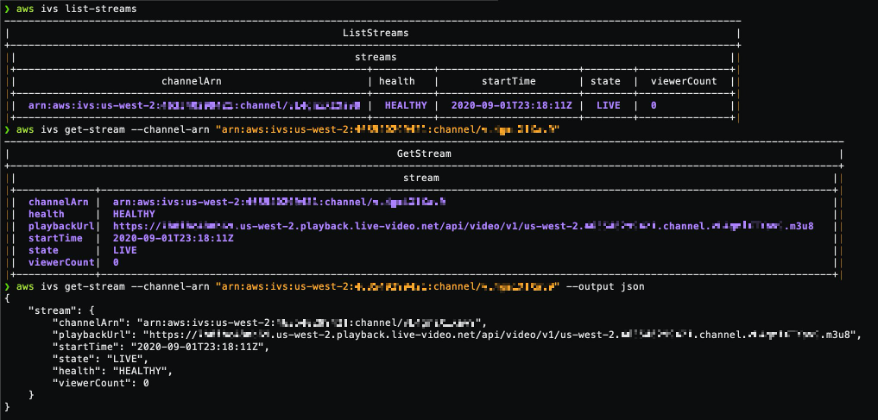This screenshot has height=420, width=879.
Task: Click the channelArn column header
Action: (x=189, y=80)
